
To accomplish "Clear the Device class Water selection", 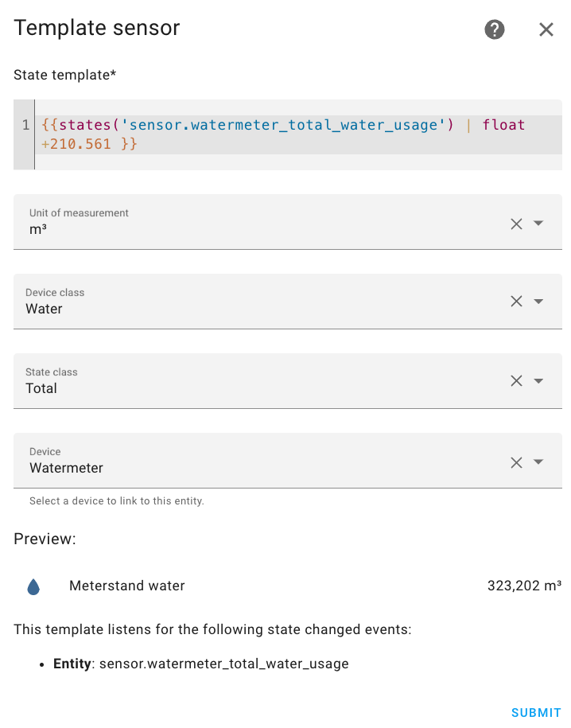I will tap(516, 302).
